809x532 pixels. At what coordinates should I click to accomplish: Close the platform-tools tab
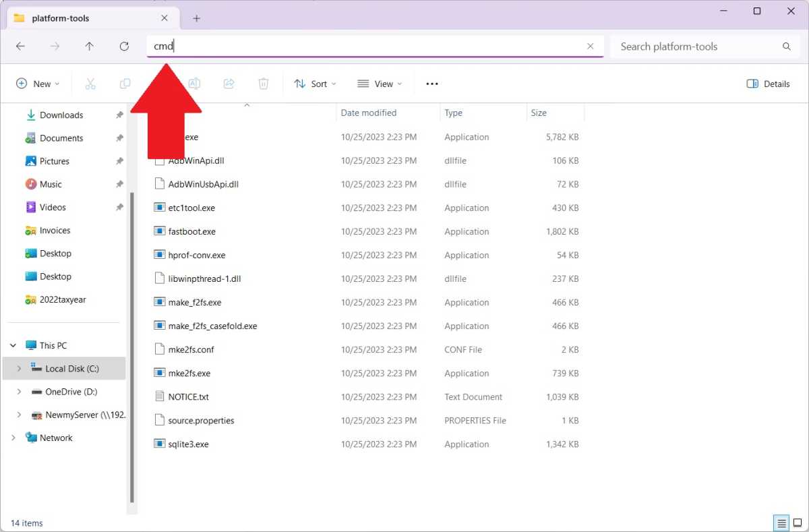coord(164,18)
